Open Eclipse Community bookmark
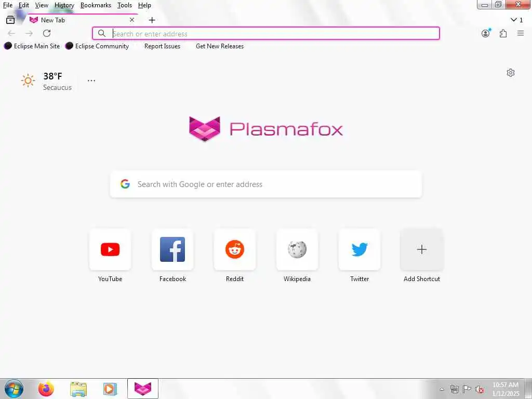 tap(97, 46)
